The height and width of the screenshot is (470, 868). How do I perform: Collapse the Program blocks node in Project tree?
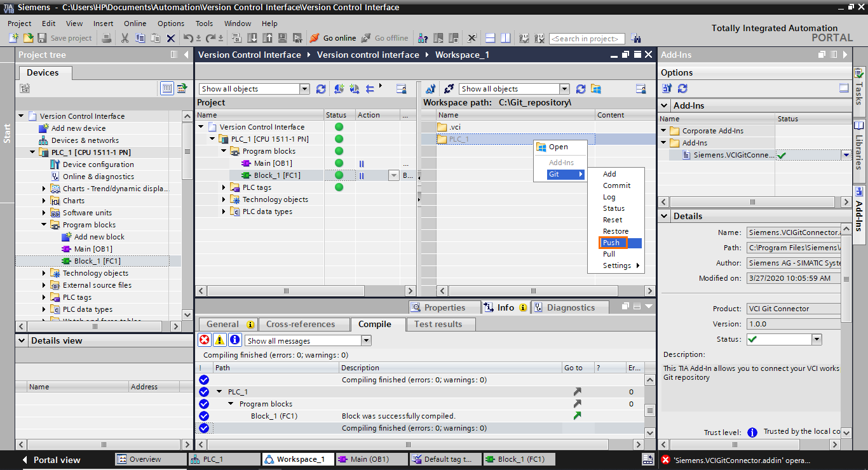coord(44,225)
